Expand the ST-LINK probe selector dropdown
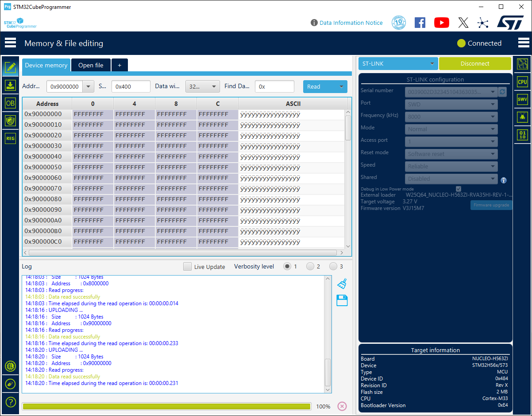532x416 pixels. pyautogui.click(x=432, y=63)
